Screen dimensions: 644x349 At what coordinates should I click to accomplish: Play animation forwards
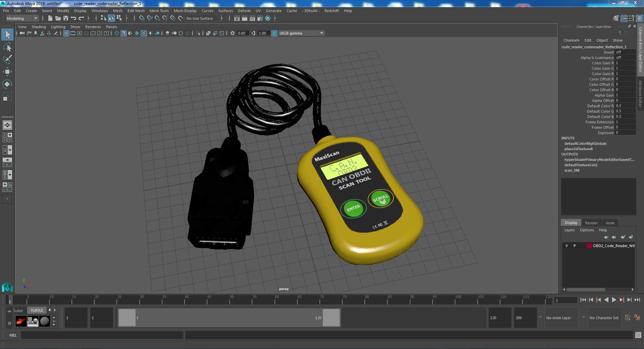614,300
